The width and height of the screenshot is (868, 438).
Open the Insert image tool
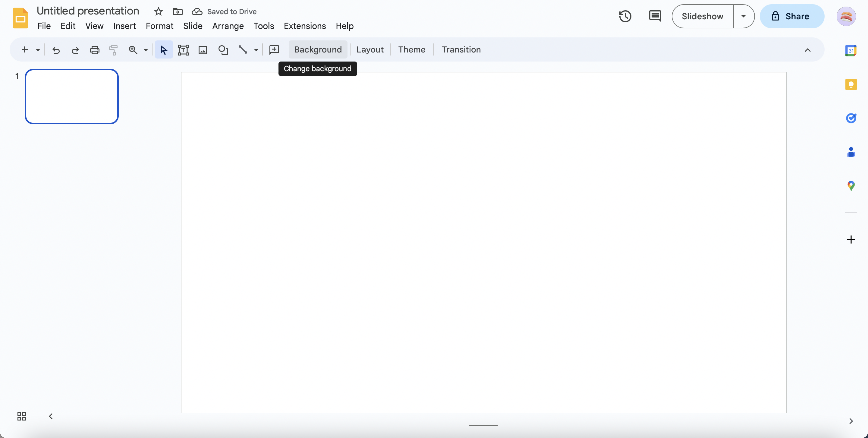203,49
